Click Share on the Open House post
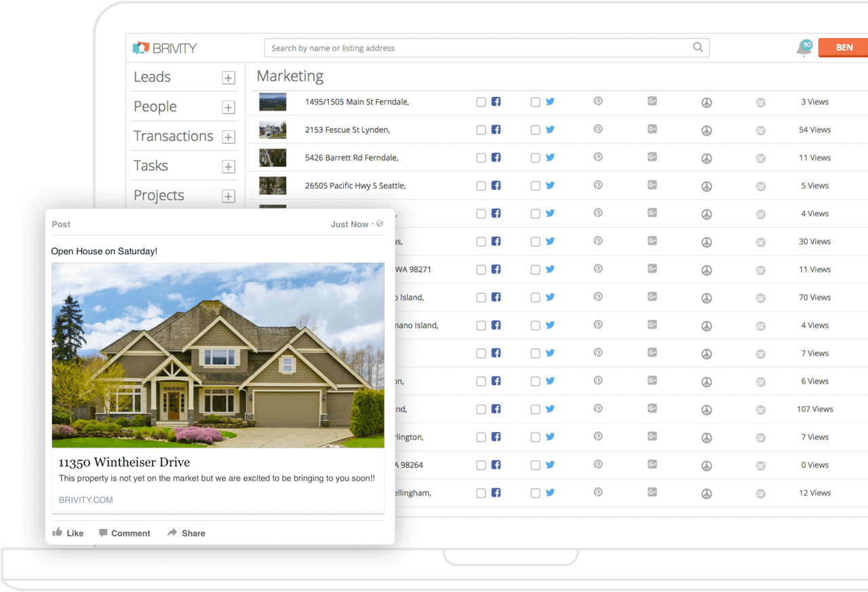The image size is (868, 592). click(x=186, y=533)
